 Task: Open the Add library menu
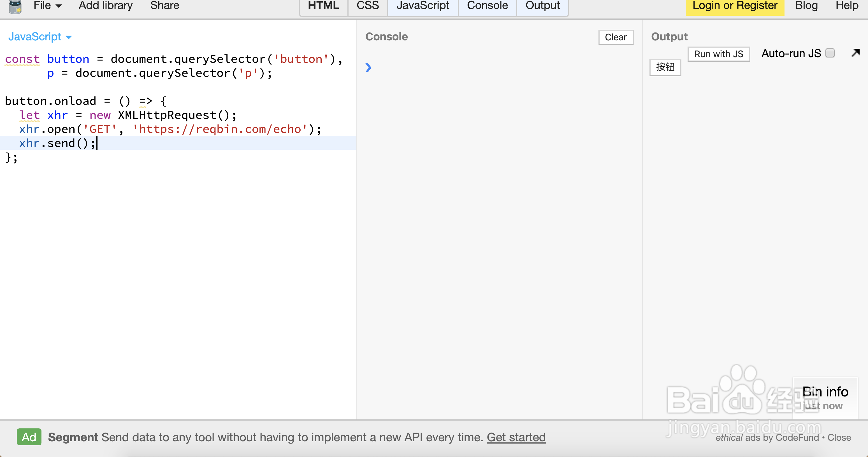[x=105, y=6]
